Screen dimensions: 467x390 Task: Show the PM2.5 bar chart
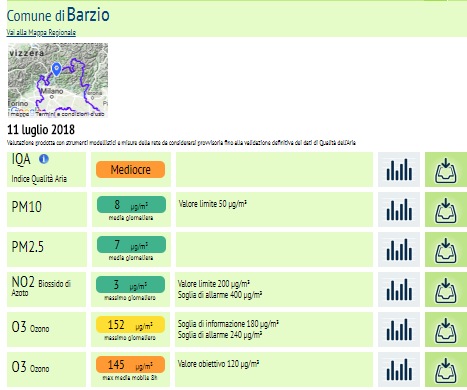coord(399,249)
